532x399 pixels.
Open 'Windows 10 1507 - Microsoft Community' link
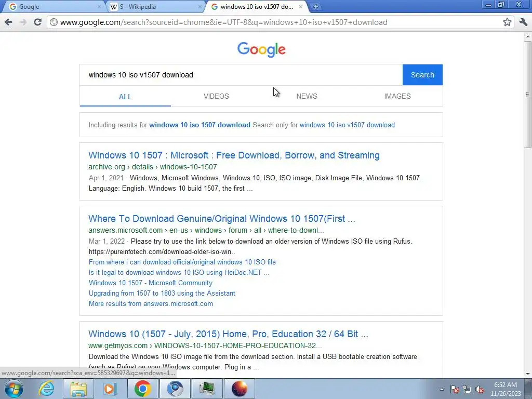[151, 283]
